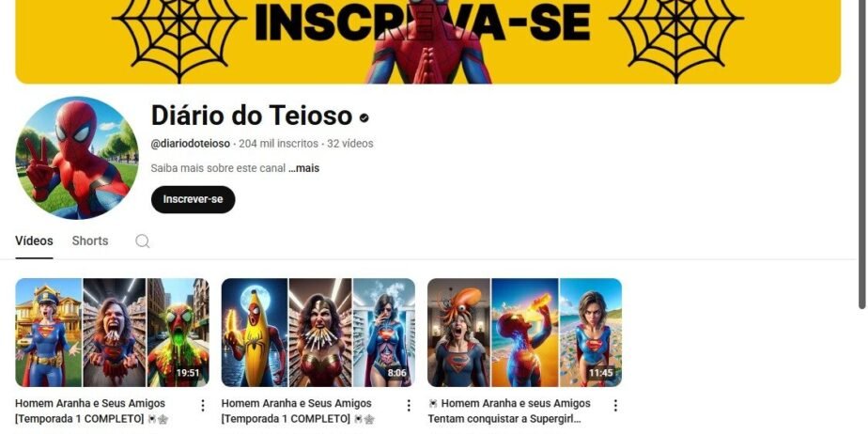
Task: Open options menu for first video
Action: point(203,406)
